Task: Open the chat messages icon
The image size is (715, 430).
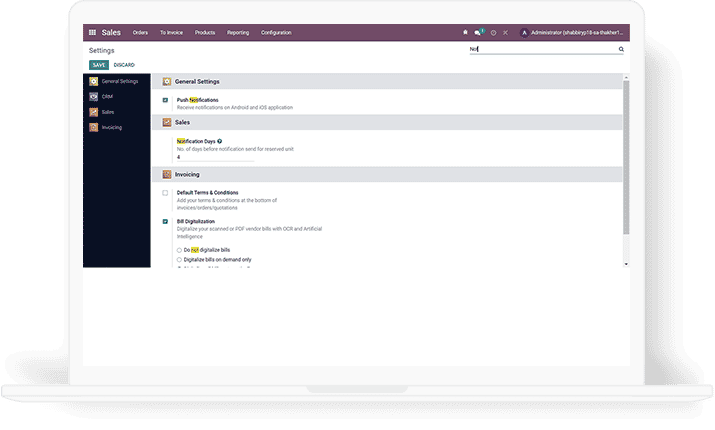Action: pos(479,32)
